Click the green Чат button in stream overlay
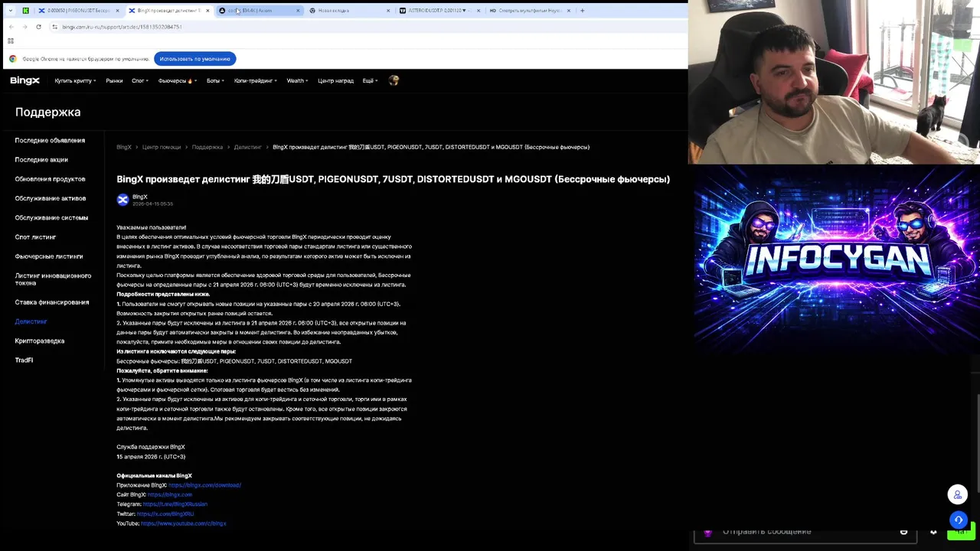 [x=961, y=532]
